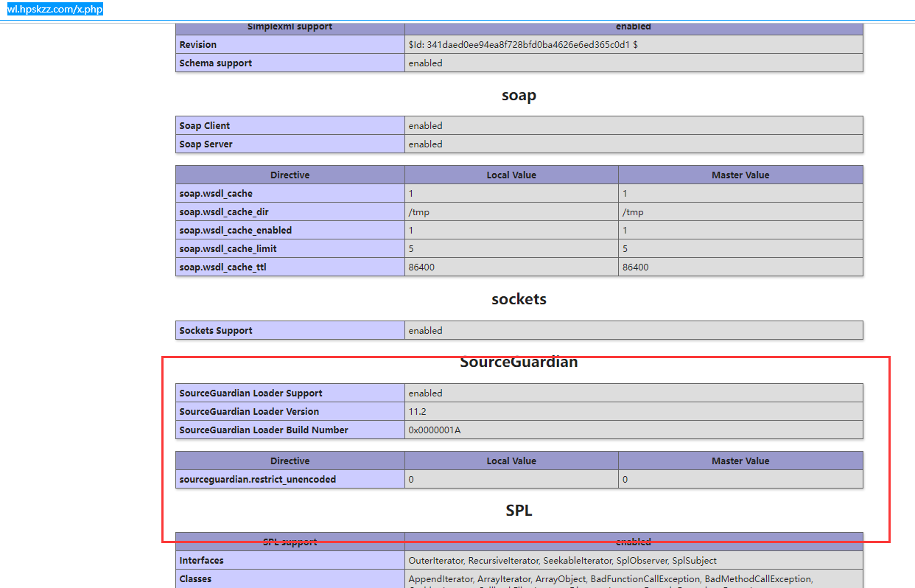
Task: Click the wl.hpskzz.com/x.php address bar URL
Action: coord(55,9)
